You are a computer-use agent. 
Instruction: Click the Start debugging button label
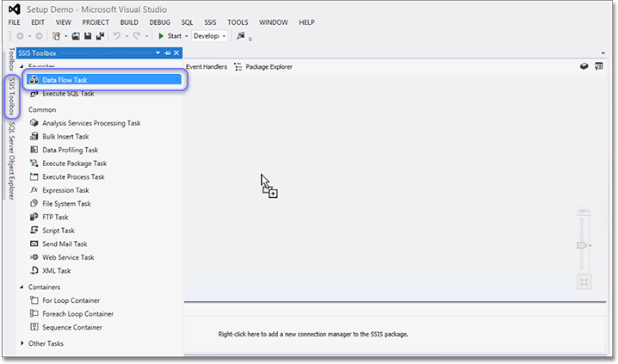click(x=175, y=36)
